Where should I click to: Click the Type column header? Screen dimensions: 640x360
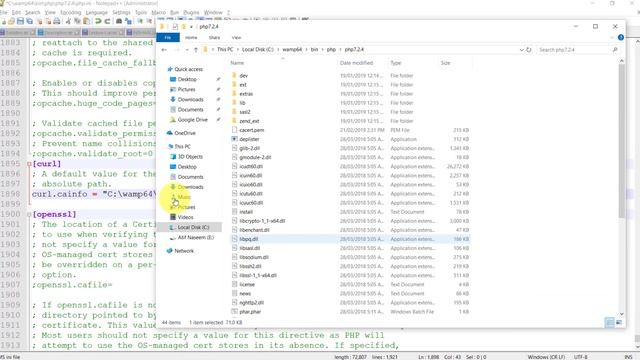tap(396, 63)
